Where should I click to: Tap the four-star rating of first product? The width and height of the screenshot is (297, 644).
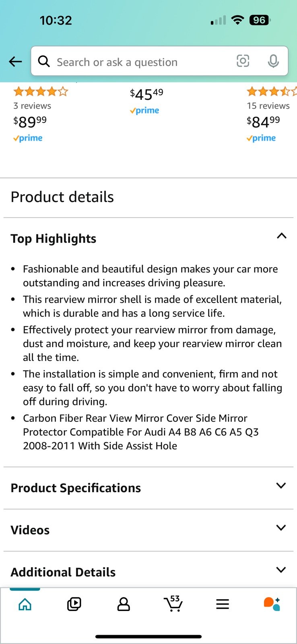[x=41, y=91]
